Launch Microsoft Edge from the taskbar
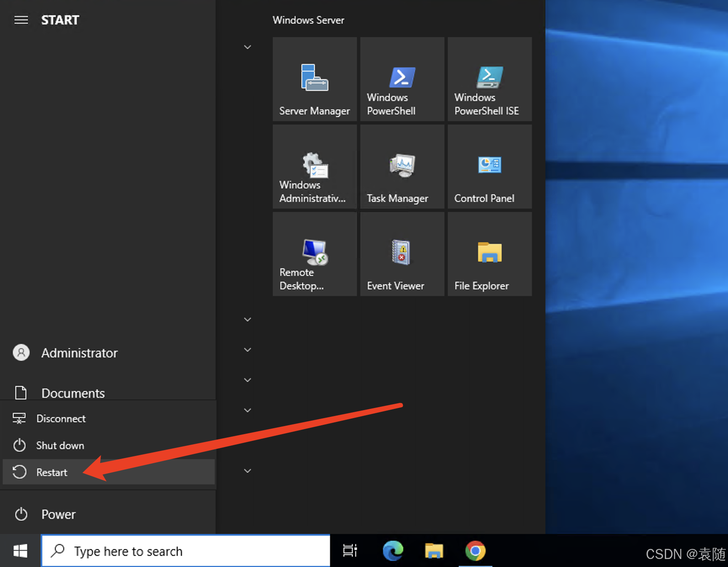The image size is (728, 567). 393,551
